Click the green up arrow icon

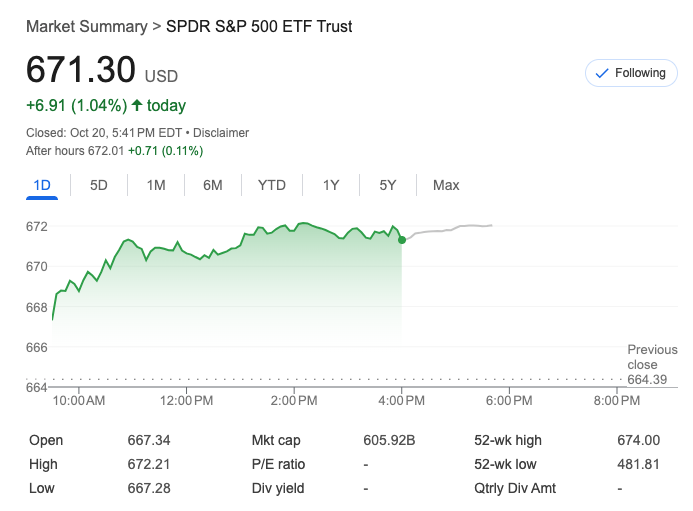pos(137,105)
